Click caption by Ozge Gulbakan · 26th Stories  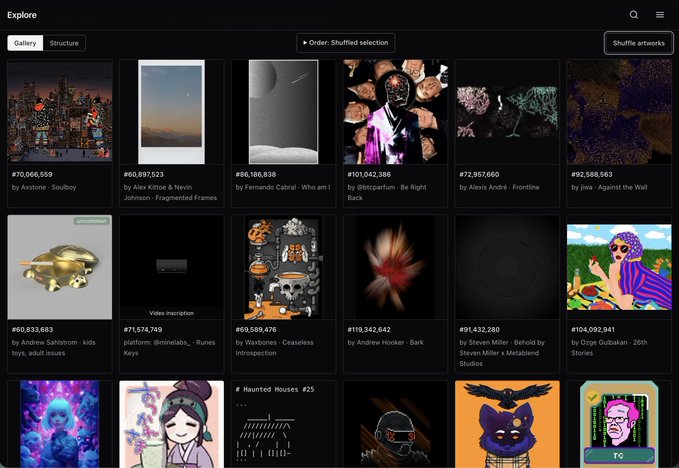click(x=609, y=348)
